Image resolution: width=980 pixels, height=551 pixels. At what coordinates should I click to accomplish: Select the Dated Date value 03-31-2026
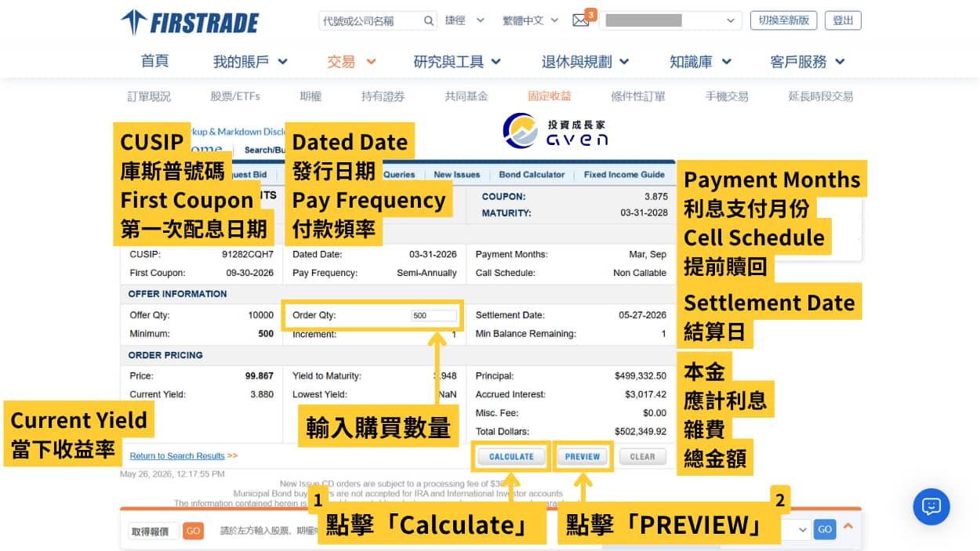[433, 255]
